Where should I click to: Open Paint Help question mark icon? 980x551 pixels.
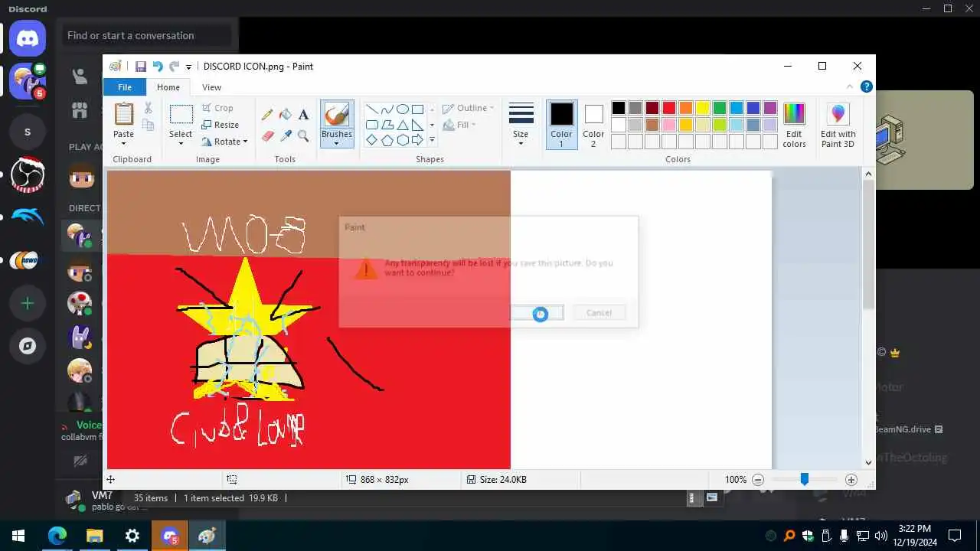click(866, 86)
